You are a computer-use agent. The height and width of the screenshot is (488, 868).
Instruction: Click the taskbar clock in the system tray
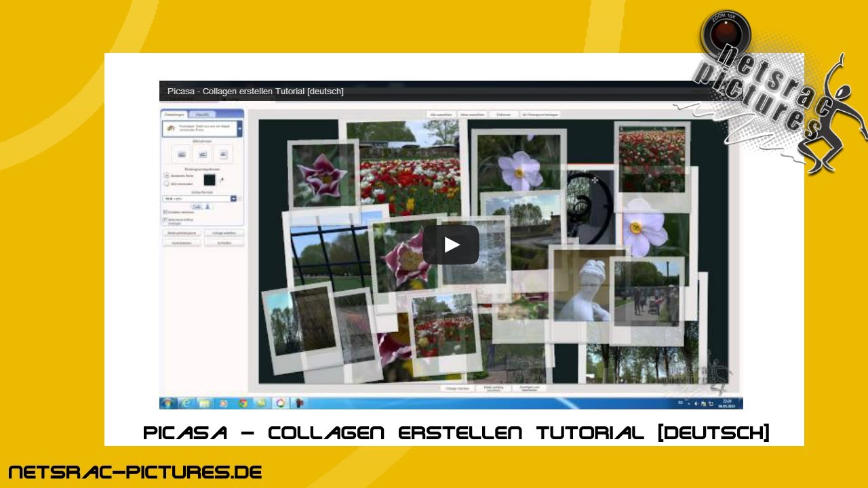726,403
